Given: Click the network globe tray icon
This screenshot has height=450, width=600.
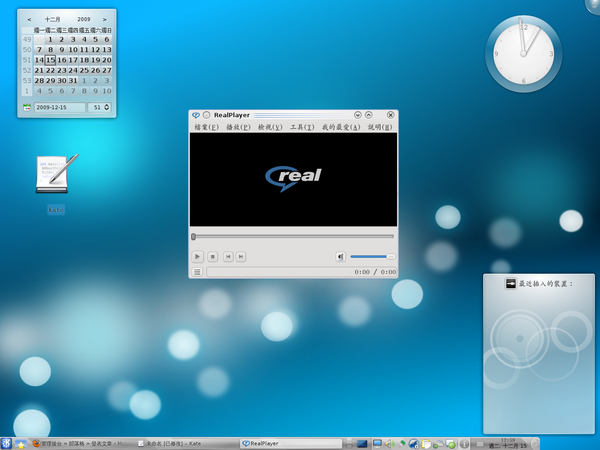Looking at the screenshot, I should pos(414,444).
